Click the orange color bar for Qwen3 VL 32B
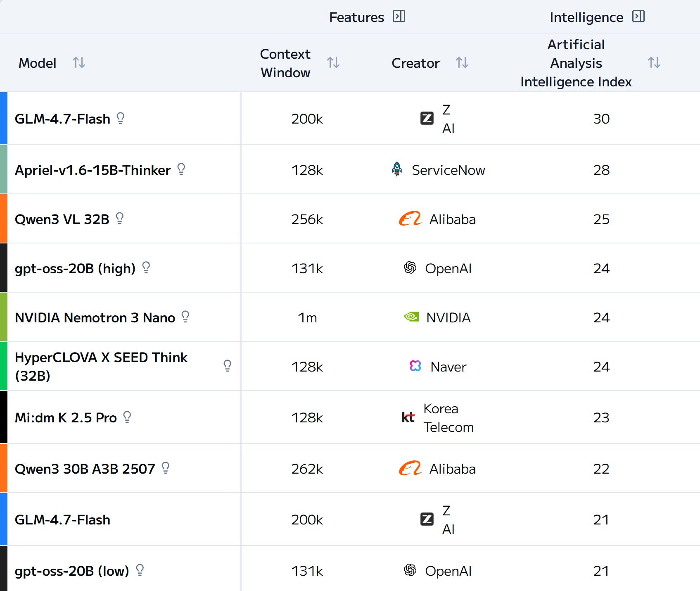This screenshot has height=591, width=700. click(x=4, y=219)
